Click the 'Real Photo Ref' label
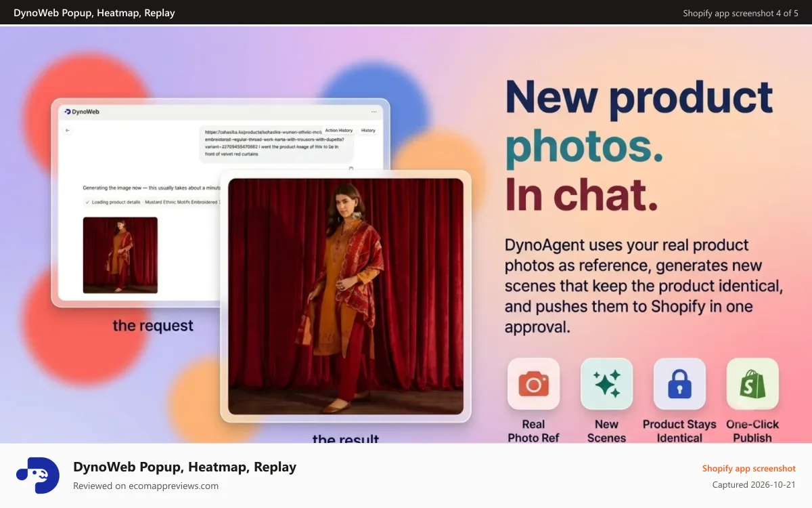The height and width of the screenshot is (508, 812). [533, 431]
